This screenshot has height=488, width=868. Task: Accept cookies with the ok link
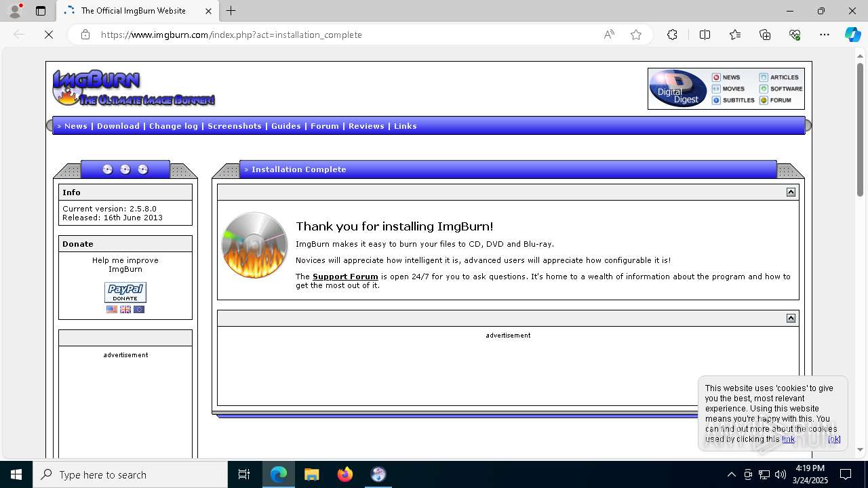point(834,439)
